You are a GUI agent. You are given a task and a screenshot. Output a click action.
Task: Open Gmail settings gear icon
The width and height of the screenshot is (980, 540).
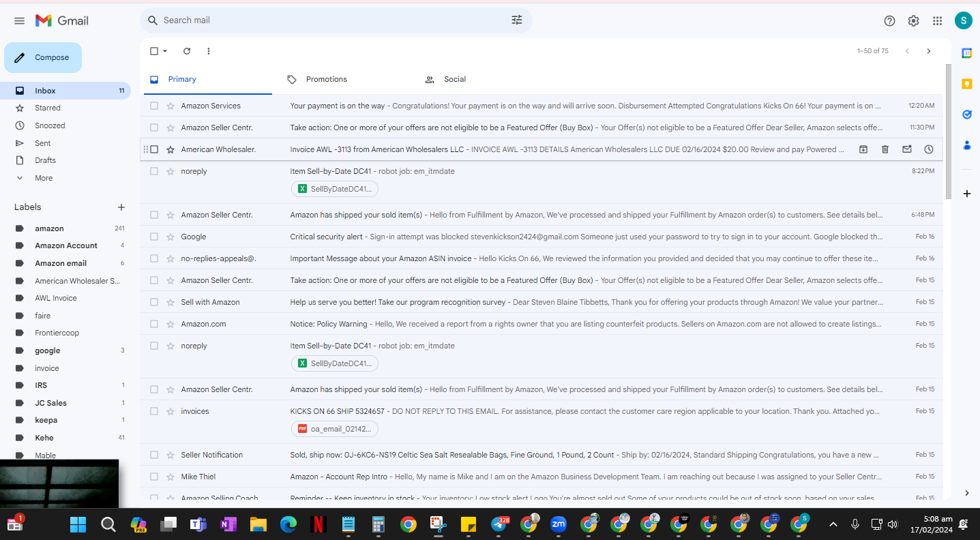(913, 21)
